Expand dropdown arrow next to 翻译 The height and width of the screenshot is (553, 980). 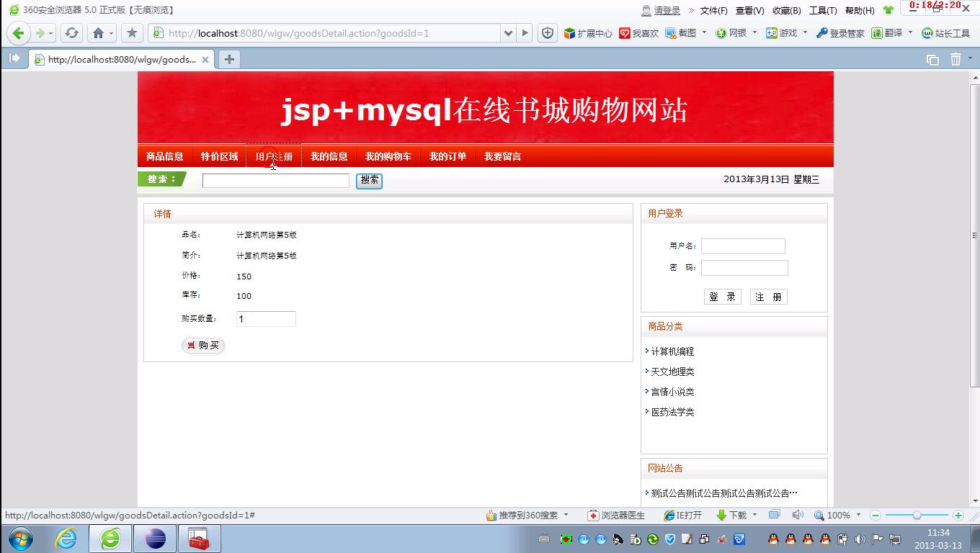pyautogui.click(x=910, y=32)
